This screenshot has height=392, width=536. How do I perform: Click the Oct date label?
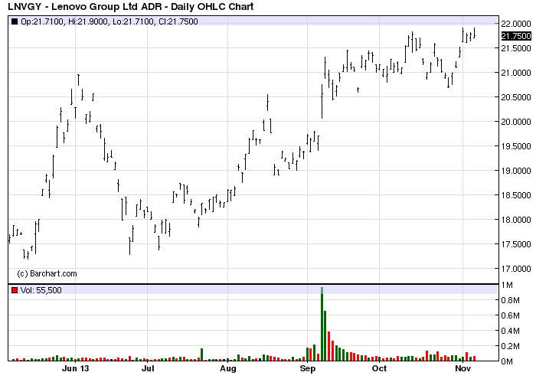click(x=379, y=368)
